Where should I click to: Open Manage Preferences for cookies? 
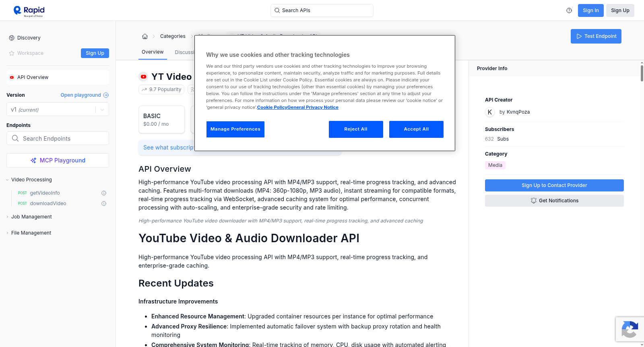click(x=235, y=129)
